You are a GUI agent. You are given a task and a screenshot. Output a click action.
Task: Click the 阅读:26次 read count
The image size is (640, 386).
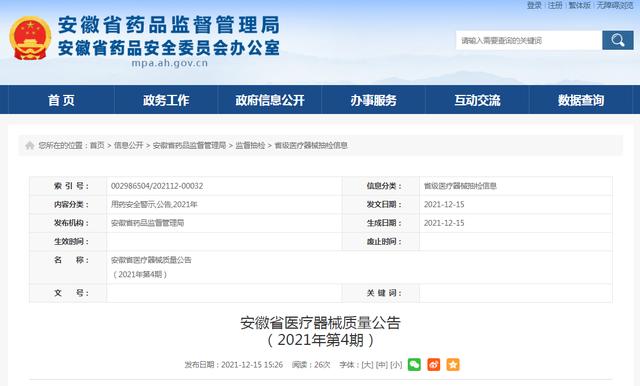pyautogui.click(x=311, y=365)
